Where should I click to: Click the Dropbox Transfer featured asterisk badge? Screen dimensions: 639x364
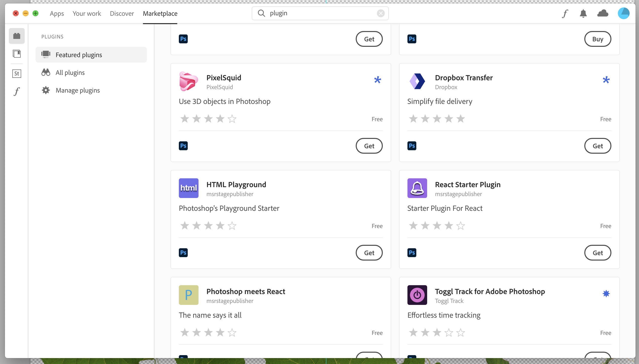[606, 80]
